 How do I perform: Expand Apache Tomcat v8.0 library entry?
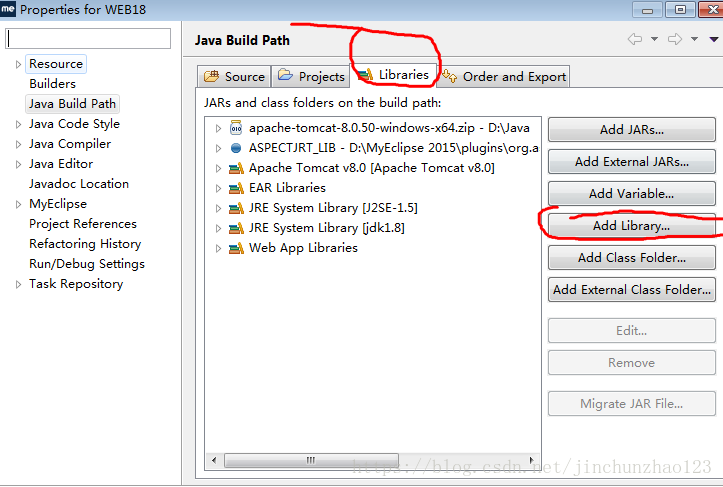click(218, 168)
